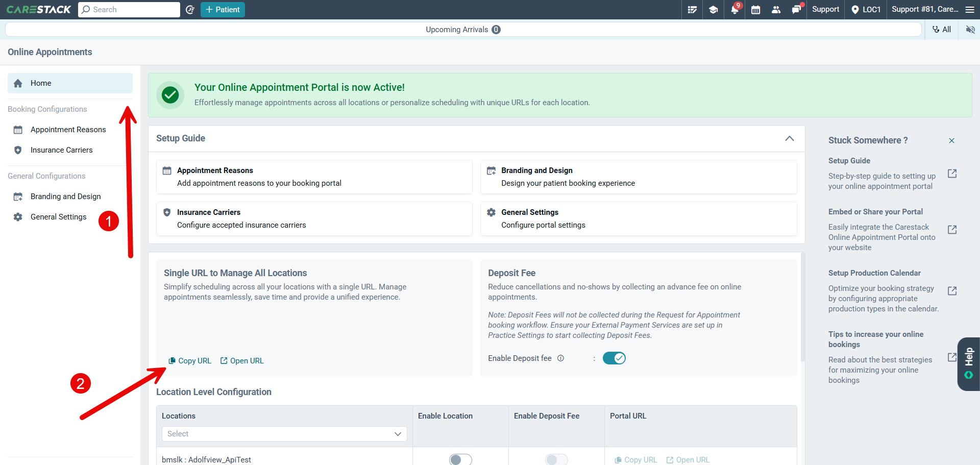Collapse the Setup Guide section
980x465 pixels.
click(790, 138)
